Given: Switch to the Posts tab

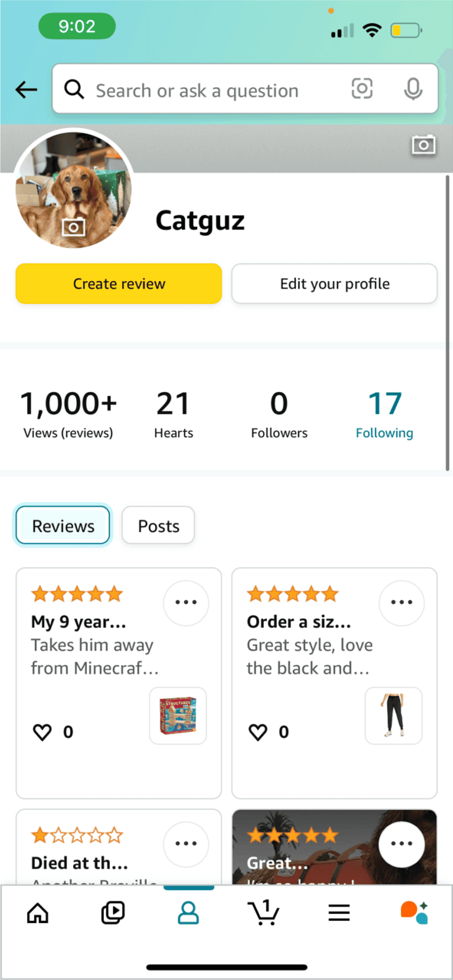Looking at the screenshot, I should [x=158, y=526].
